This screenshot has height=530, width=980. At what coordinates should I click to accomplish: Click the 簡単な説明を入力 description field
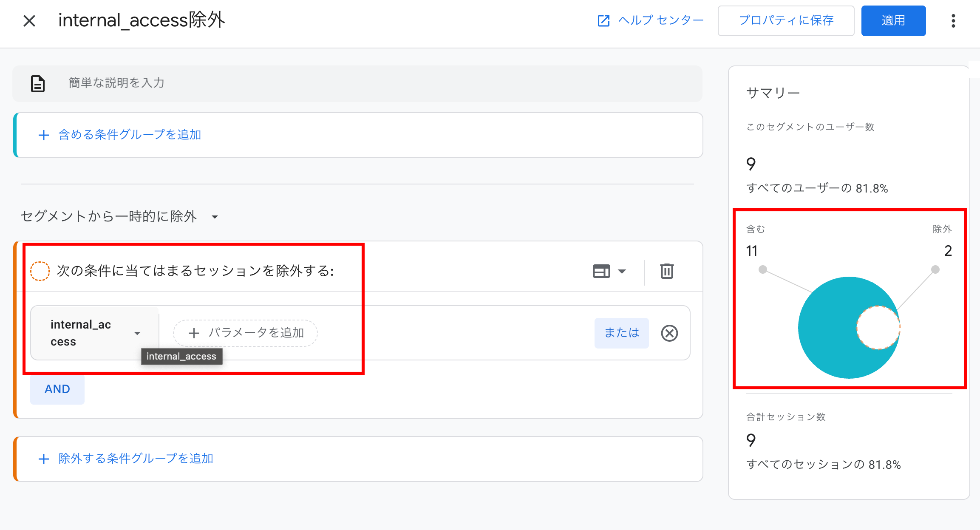coord(116,83)
